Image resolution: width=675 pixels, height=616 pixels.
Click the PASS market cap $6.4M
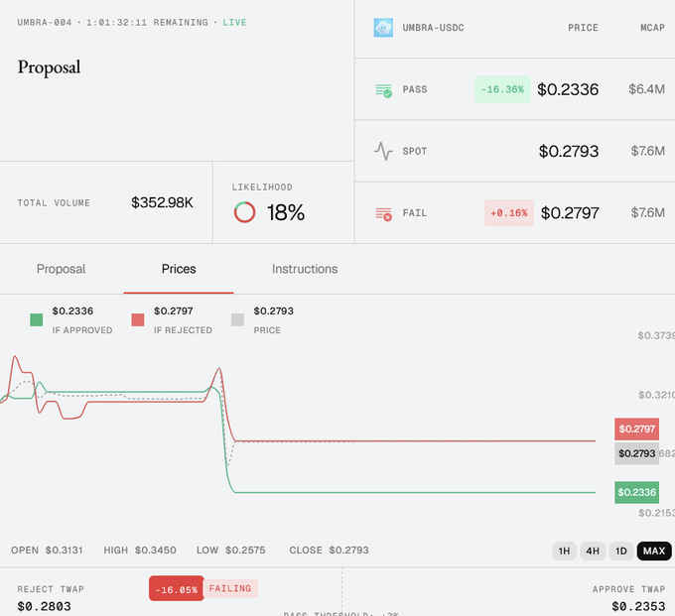point(646,89)
